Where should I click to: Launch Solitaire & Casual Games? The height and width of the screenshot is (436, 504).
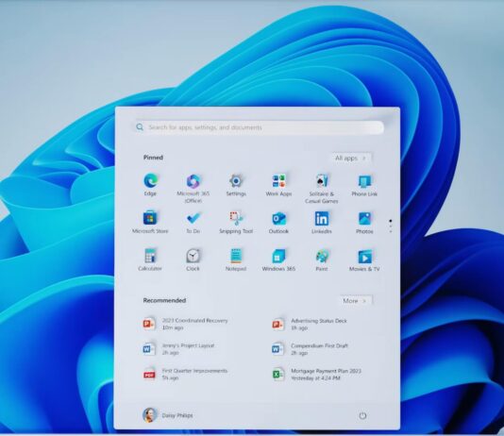coord(322,189)
